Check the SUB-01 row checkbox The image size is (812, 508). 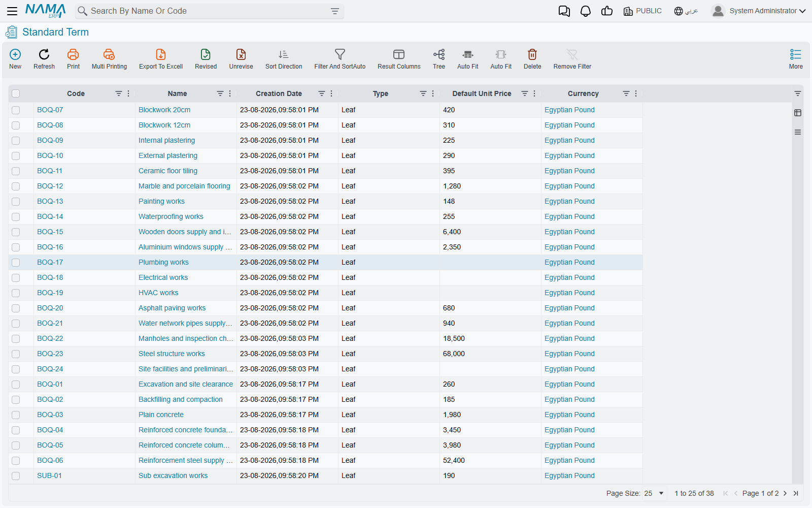(x=16, y=476)
